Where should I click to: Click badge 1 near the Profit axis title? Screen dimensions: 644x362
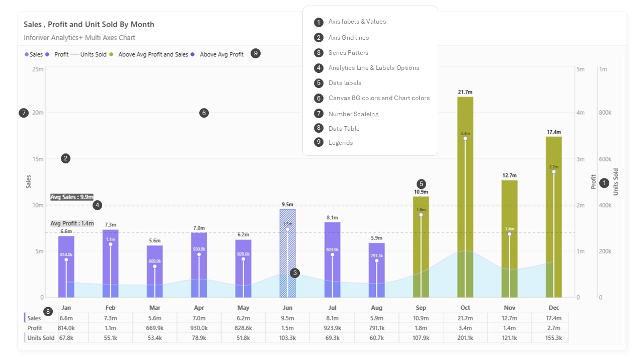604,183
